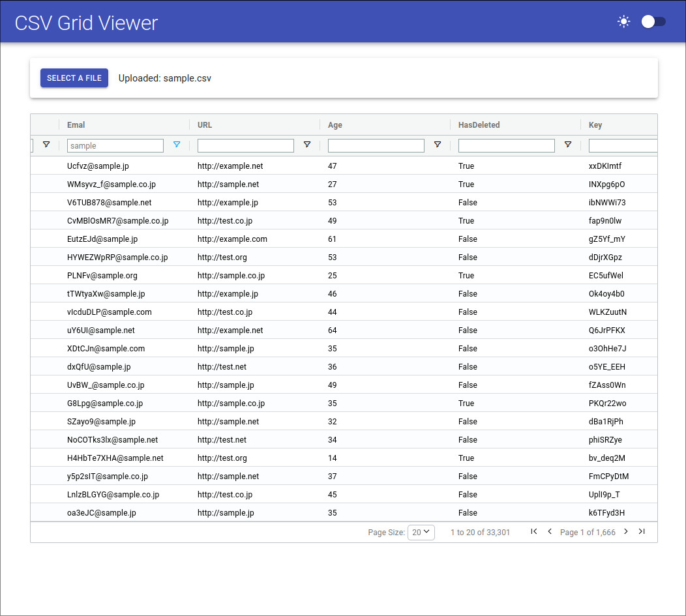Click the first page arrow
Screen dimensions: 686x616
[534, 532]
